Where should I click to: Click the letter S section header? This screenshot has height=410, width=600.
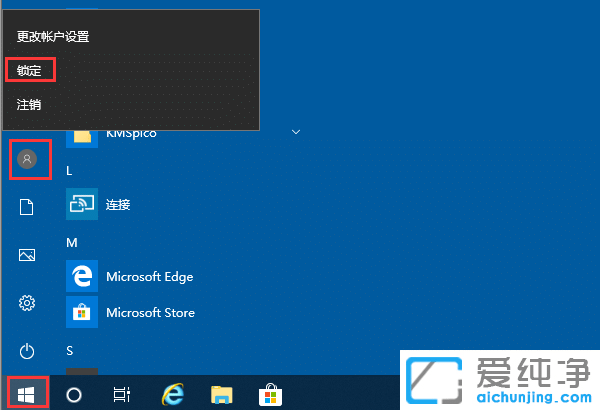coord(70,351)
